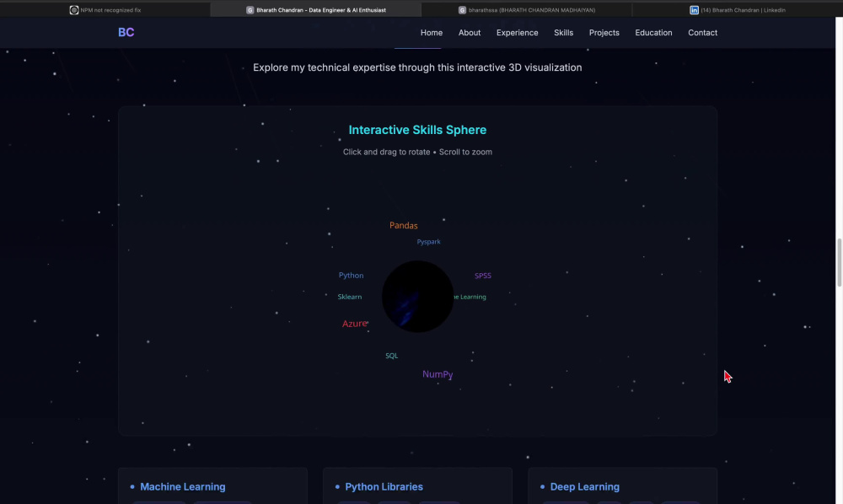Open the Projects nav link
Viewport: 843px width, 504px height.
pyautogui.click(x=604, y=33)
